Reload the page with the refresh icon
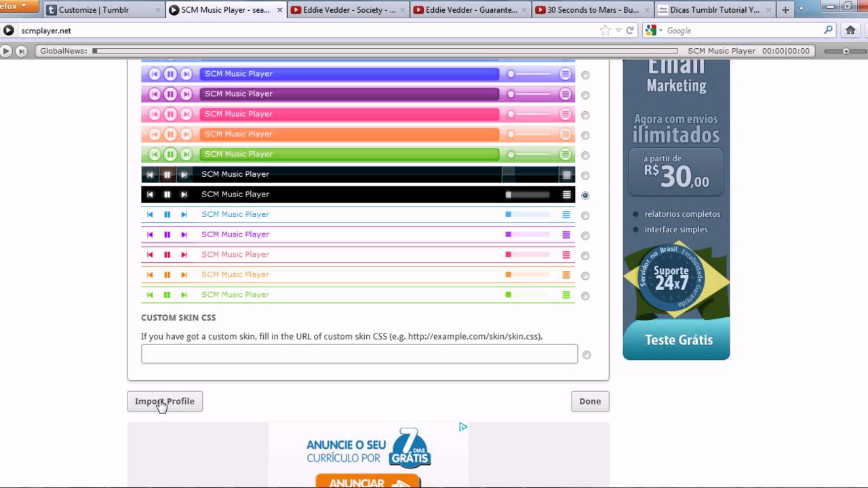 click(630, 30)
